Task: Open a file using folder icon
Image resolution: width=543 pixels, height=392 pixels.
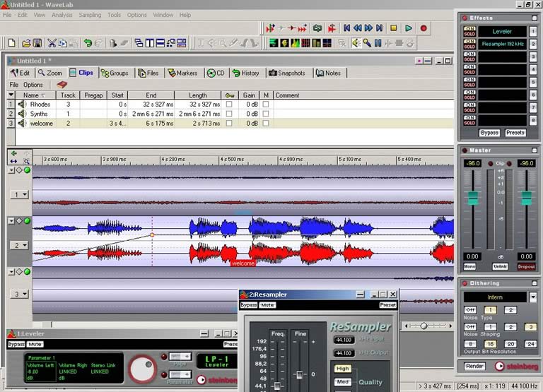Action: point(26,43)
